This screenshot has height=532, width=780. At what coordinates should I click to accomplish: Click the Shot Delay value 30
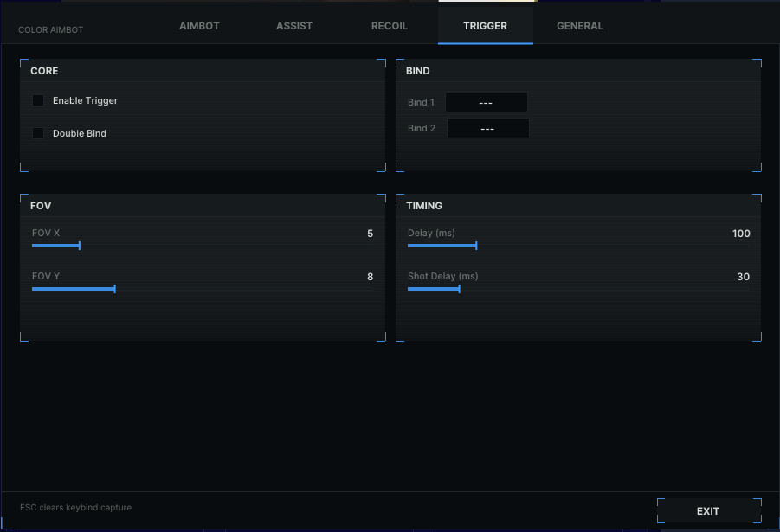[x=743, y=277]
